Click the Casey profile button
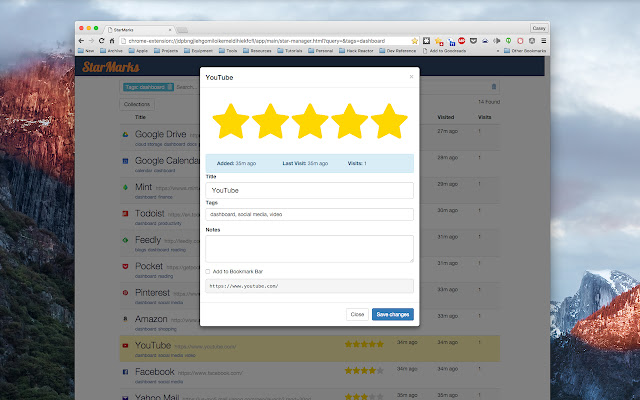The width and height of the screenshot is (640, 400). click(x=539, y=28)
